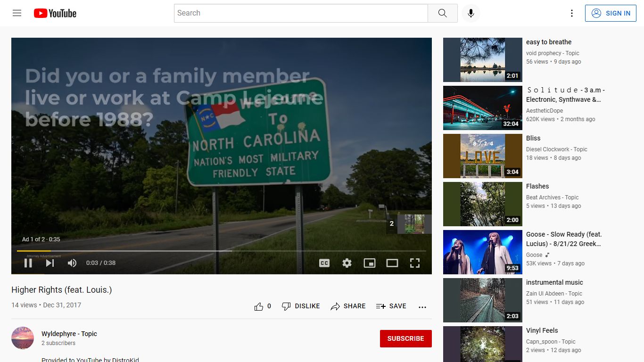Image resolution: width=644 pixels, height=362 pixels.
Task: Click the '14 views • Dec 31, 2017' text
Action: (46, 305)
